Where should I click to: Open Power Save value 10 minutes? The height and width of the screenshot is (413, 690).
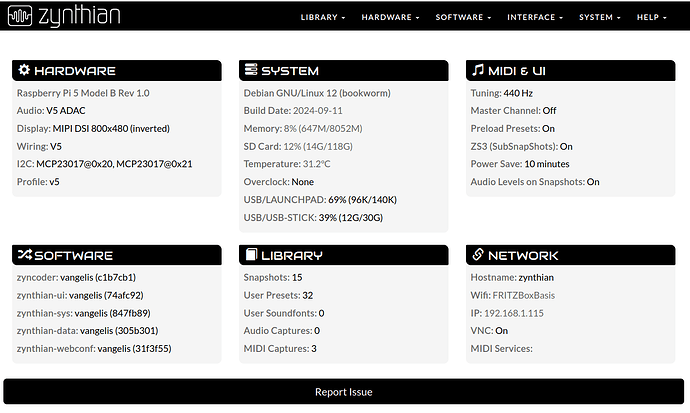click(547, 164)
